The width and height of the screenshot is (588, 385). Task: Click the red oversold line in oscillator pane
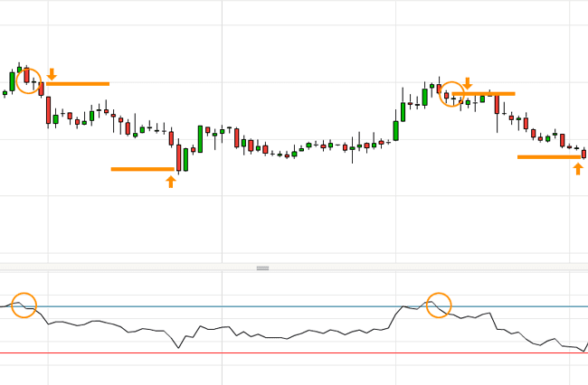(294, 352)
